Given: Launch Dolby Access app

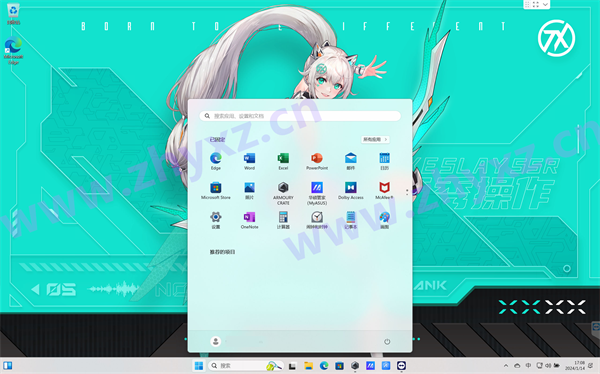Looking at the screenshot, I should [x=351, y=191].
